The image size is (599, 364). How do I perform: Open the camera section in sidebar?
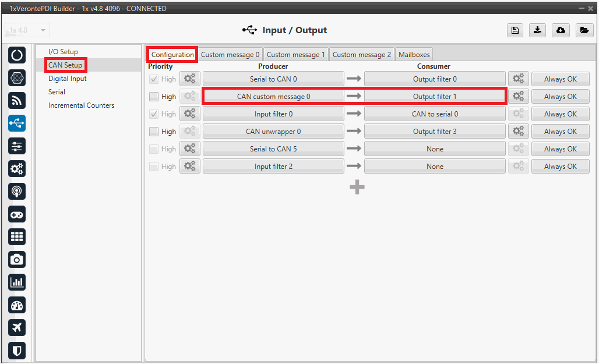(17, 260)
